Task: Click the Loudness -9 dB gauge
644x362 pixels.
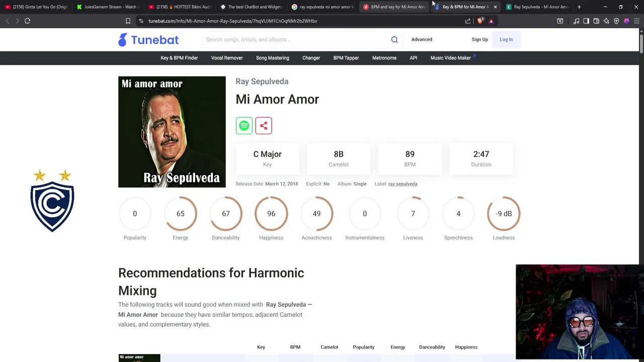Action: coord(504,214)
